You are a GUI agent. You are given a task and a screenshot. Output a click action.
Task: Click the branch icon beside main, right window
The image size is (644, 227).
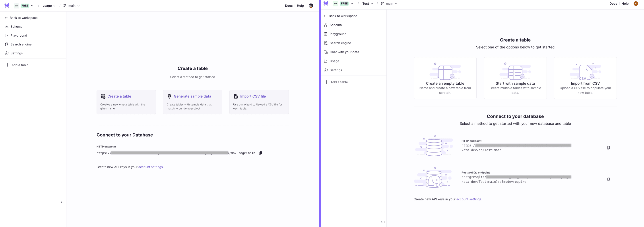click(x=382, y=4)
